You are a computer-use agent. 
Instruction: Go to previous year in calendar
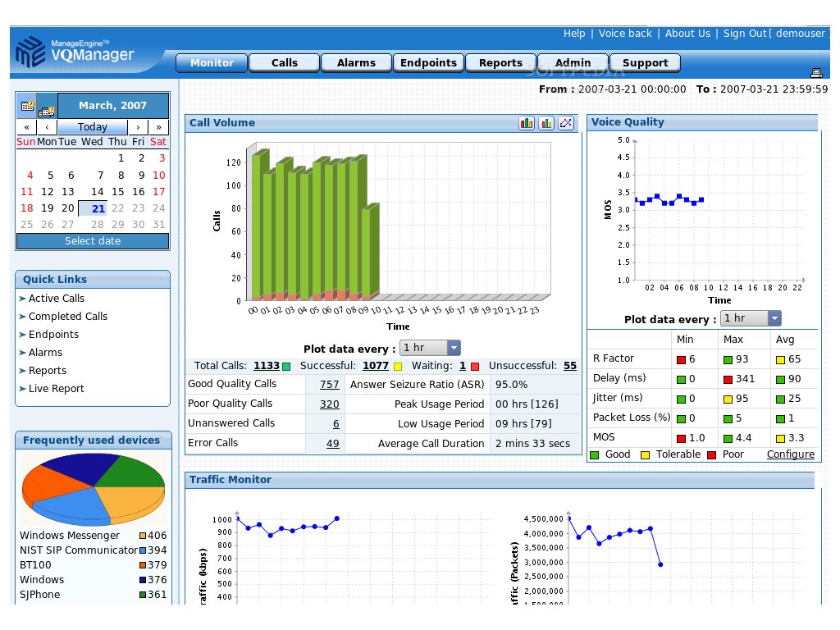tap(27, 127)
